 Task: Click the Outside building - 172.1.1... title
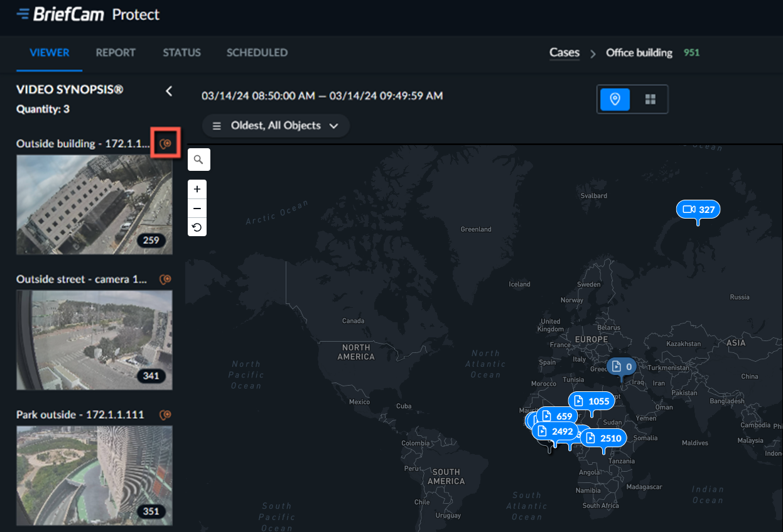tap(84, 144)
